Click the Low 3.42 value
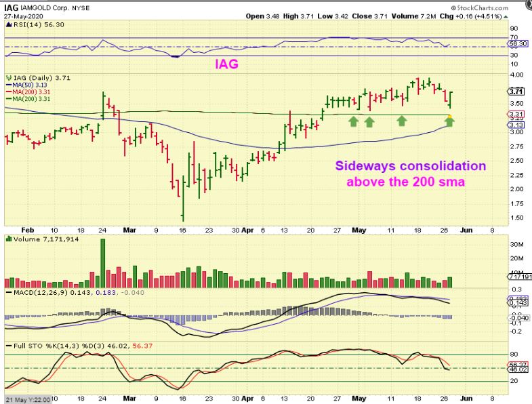This screenshot has height=404, width=532. pos(333,16)
